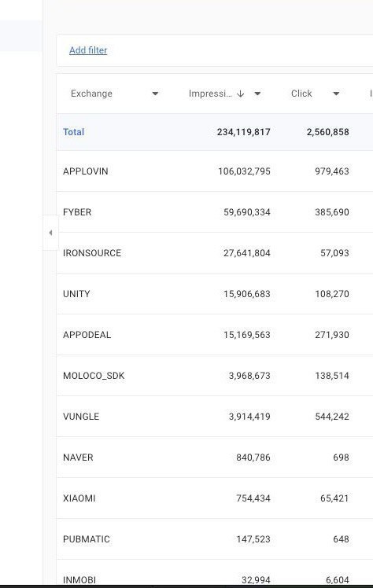This screenshot has height=588, width=373.
Task: Click the Add filter link
Action: point(88,50)
